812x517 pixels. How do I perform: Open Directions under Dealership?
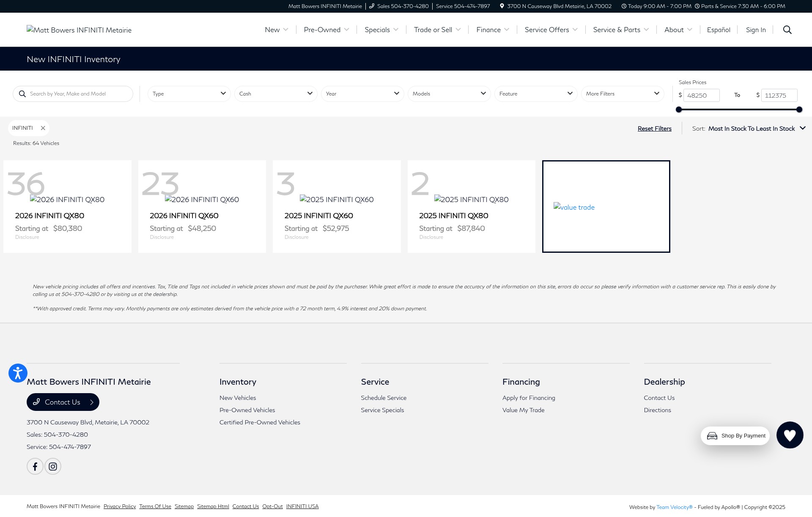coord(657,410)
